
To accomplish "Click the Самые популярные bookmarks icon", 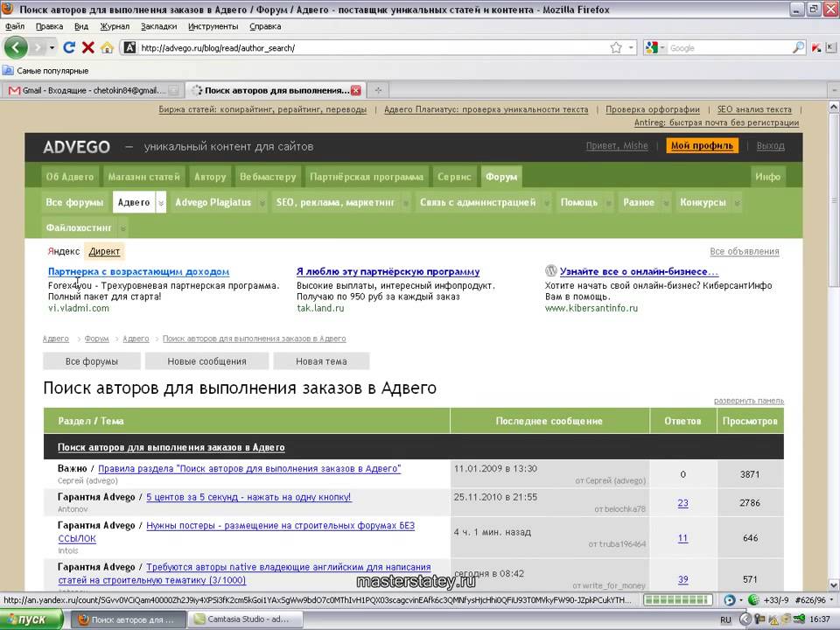I will (x=8, y=70).
